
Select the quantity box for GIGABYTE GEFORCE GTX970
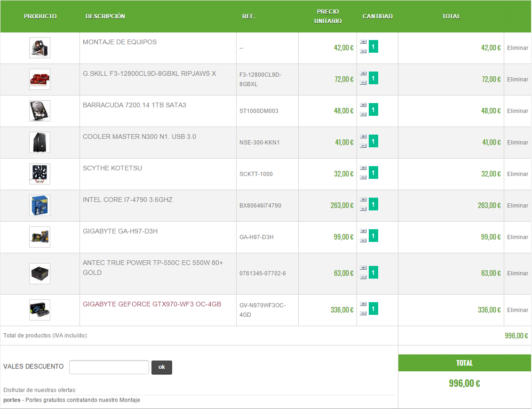click(373, 309)
